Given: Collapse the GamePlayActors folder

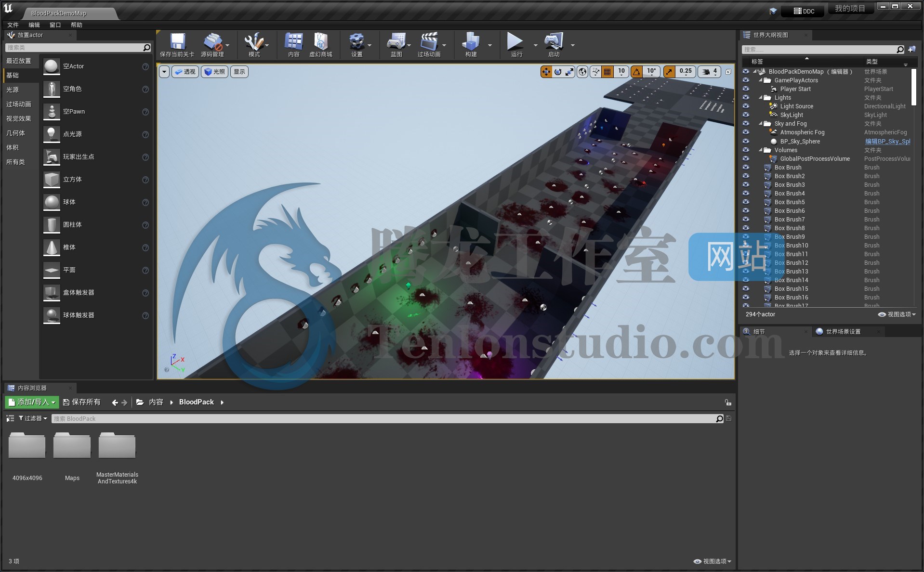Looking at the screenshot, I should (x=761, y=80).
